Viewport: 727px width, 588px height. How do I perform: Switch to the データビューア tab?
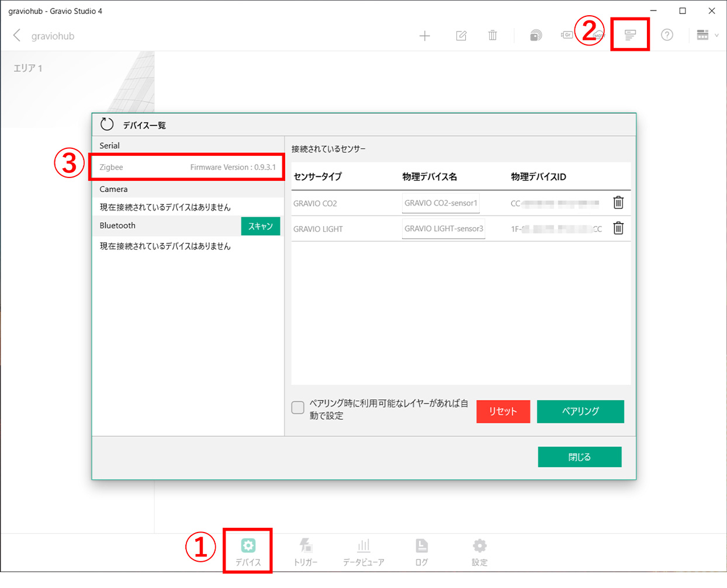click(363, 552)
